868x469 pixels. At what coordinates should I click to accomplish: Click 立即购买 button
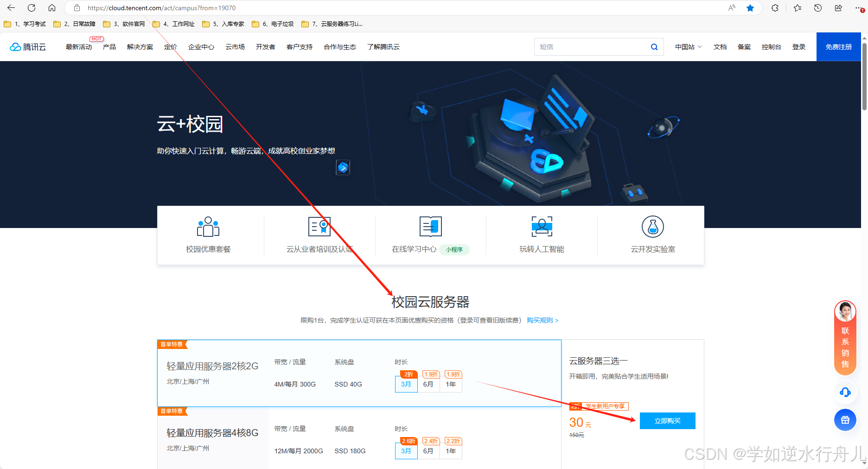668,421
